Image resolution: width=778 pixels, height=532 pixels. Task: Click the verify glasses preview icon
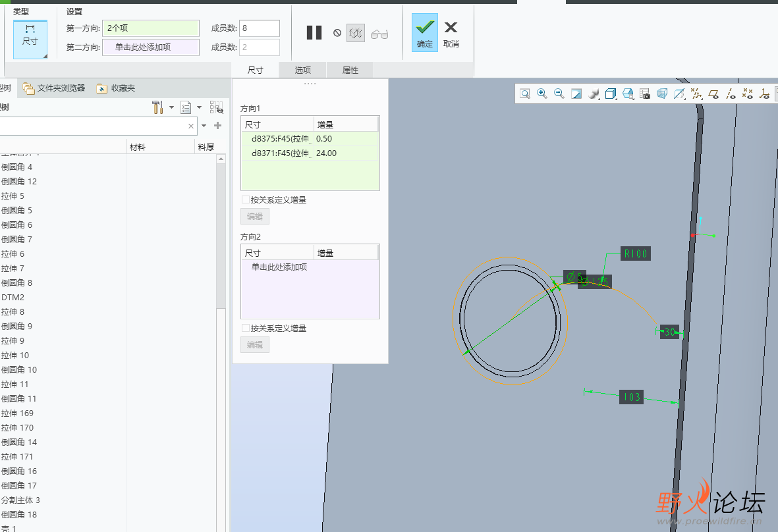(379, 34)
